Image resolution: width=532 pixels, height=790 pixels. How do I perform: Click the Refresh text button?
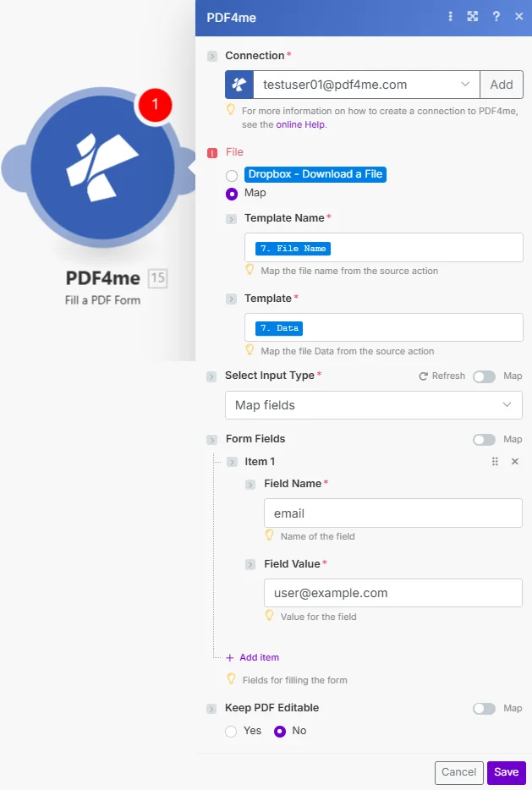[x=448, y=376]
